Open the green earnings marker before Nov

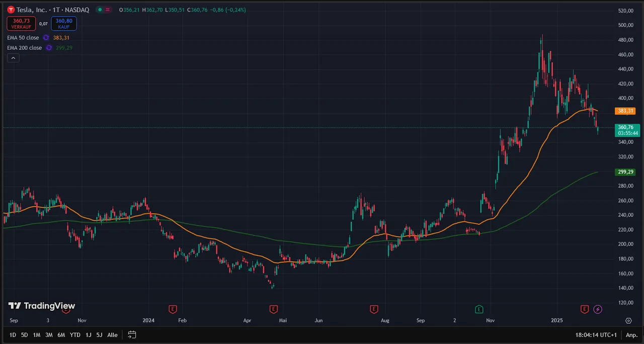click(x=479, y=308)
